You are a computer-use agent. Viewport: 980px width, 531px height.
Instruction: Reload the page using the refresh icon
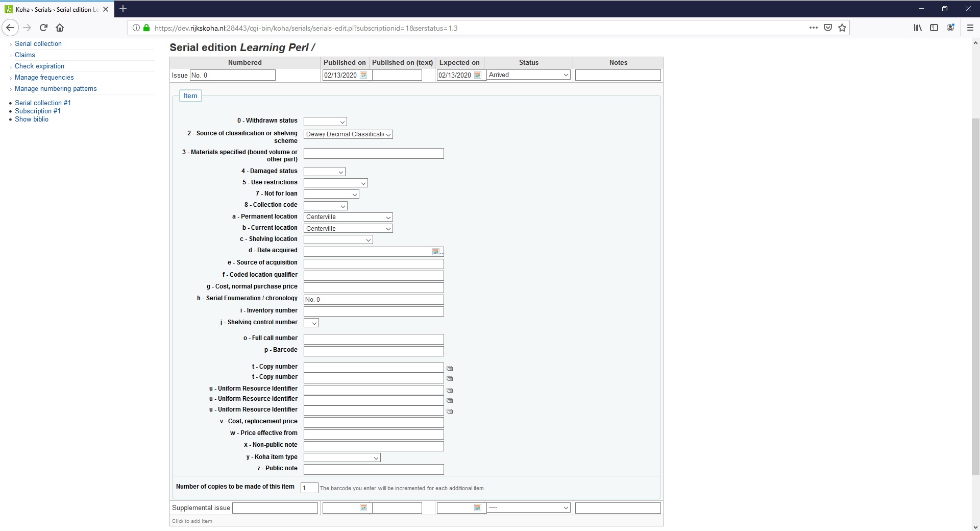tap(43, 28)
